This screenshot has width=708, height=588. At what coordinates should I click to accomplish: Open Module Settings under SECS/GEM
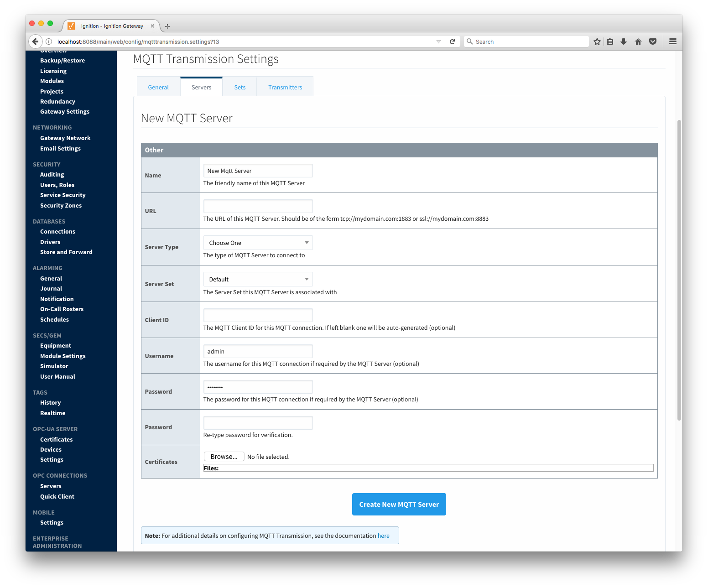(x=63, y=356)
